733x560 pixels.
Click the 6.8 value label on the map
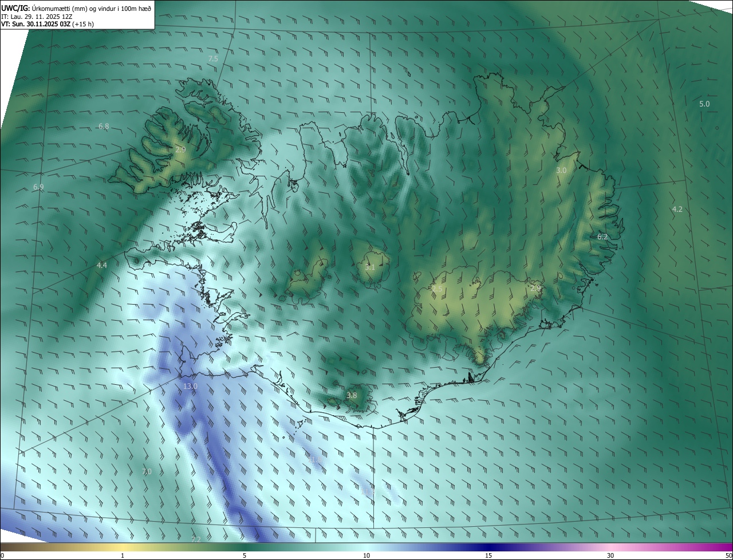[104, 126]
